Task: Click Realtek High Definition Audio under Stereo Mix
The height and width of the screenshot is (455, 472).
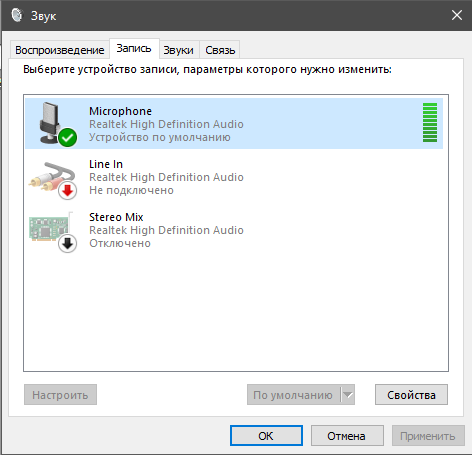Action: (x=166, y=230)
